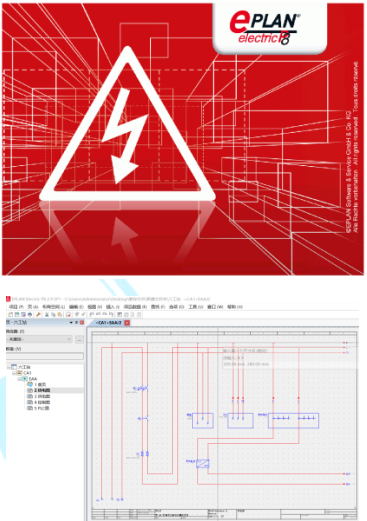The width and height of the screenshot is (367, 521).
Task: Click the print icon in the toolbar
Action: point(30,314)
